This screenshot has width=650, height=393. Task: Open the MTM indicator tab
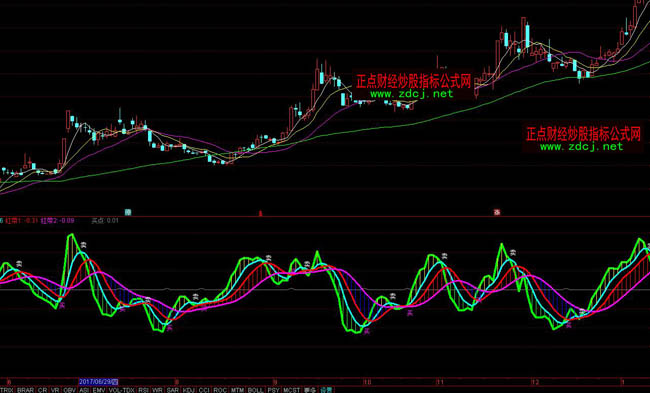click(237, 390)
